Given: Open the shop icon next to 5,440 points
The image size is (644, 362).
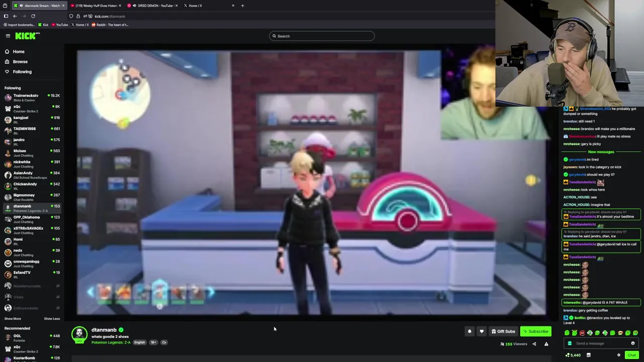Looking at the screenshot, I should pos(588,355).
